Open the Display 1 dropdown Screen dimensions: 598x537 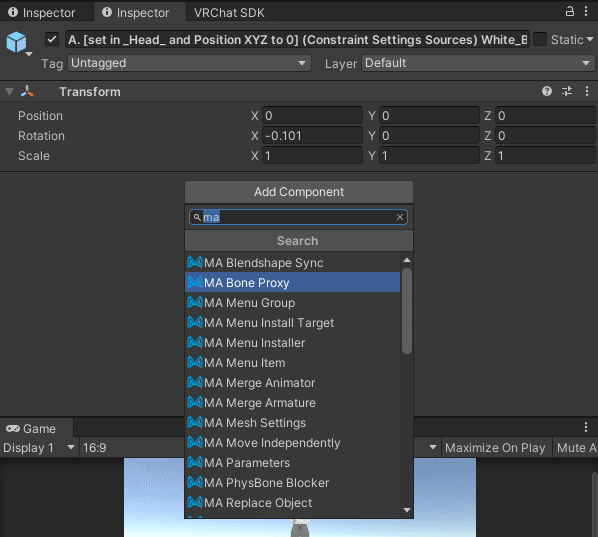(x=39, y=447)
